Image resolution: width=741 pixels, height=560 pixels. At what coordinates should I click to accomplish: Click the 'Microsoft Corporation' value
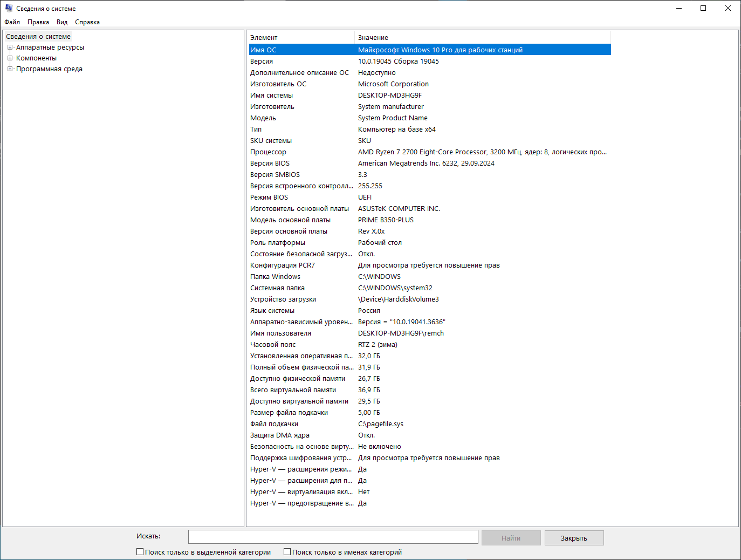point(393,84)
